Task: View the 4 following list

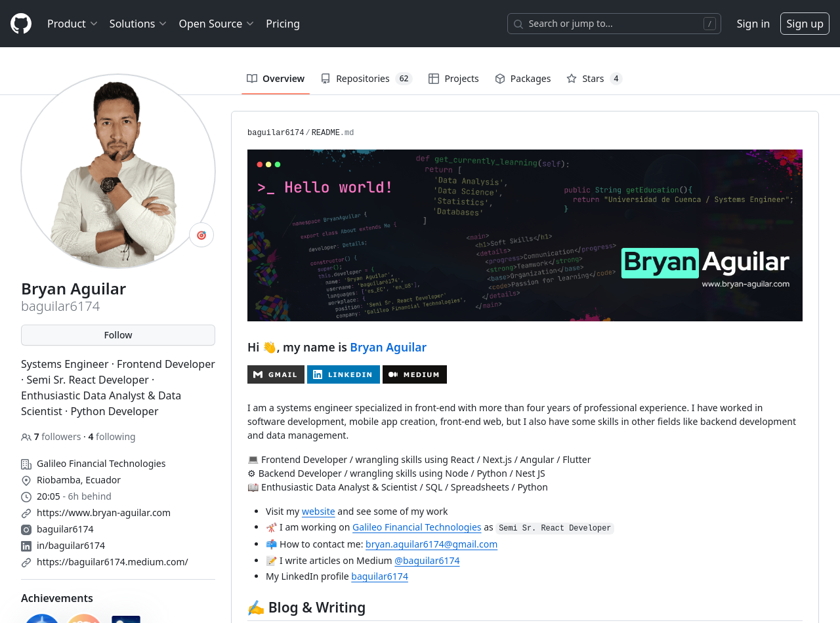Action: [112, 437]
